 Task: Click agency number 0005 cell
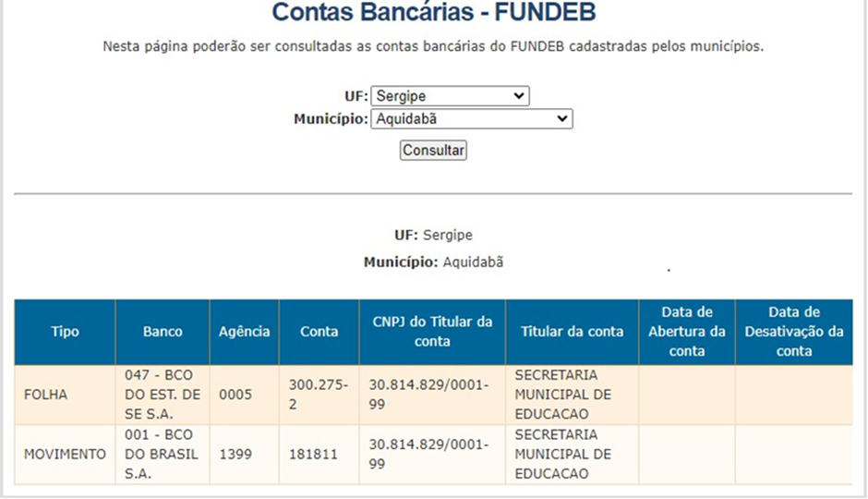pos(244,395)
